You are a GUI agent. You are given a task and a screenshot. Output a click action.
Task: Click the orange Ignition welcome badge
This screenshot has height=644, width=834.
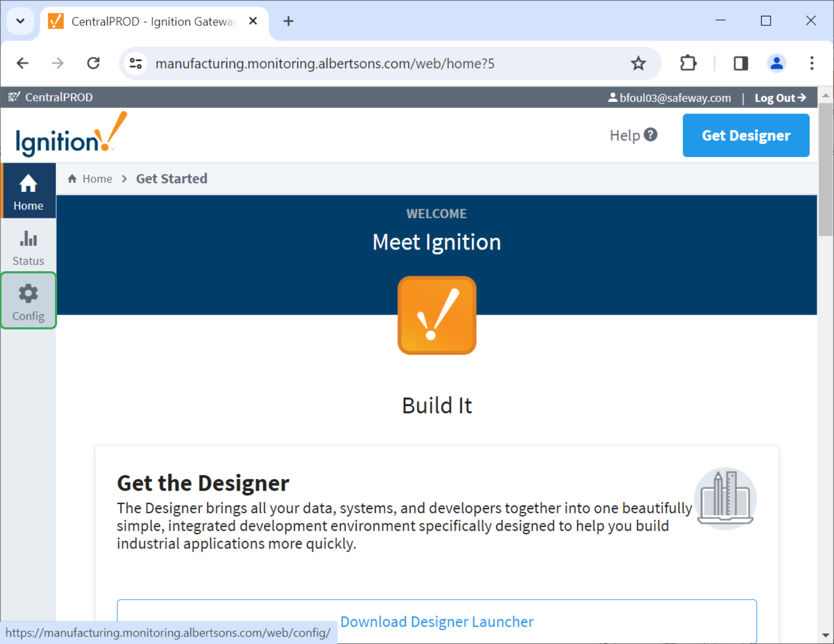point(437,316)
